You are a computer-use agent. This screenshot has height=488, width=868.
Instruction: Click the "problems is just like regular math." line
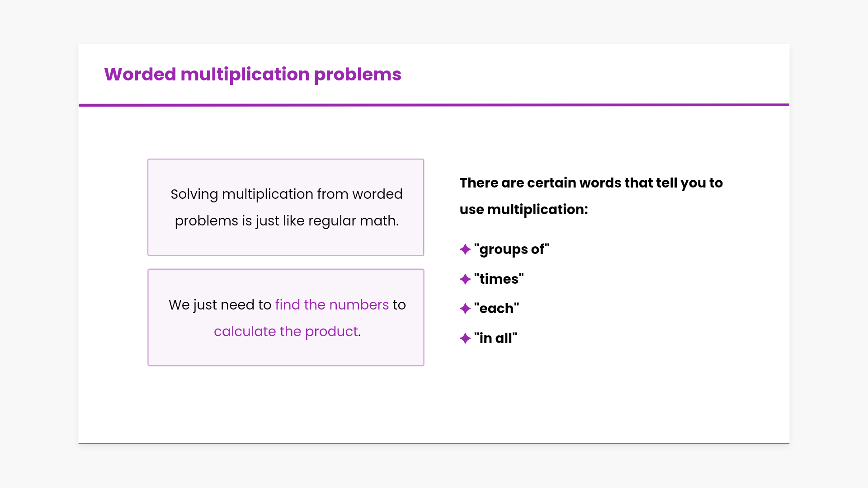tap(287, 221)
